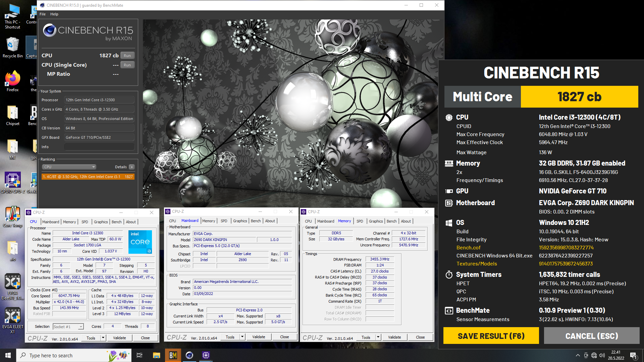Open Tools dropdown arrow in CPU-Z Mainboard window
The height and width of the screenshot is (362, 644).
pyautogui.click(x=243, y=337)
